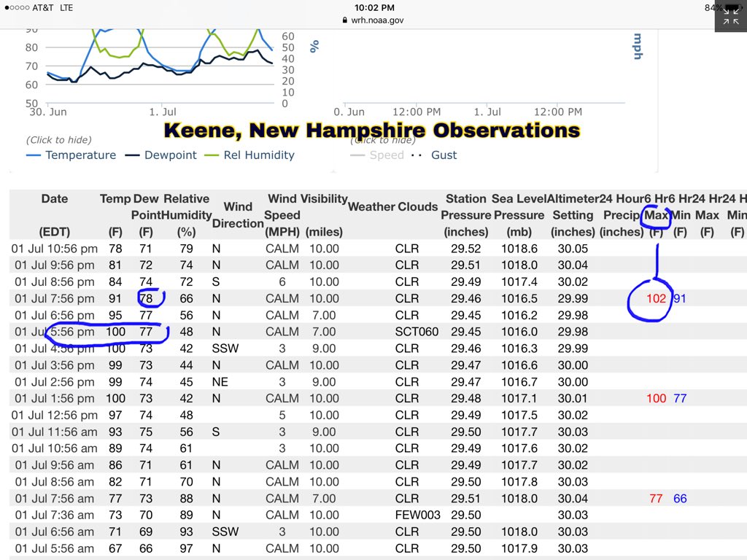Screen dimensions: 747x560
Task: Select the 01 Jul 9:56 pm date cell
Action: tap(54, 265)
